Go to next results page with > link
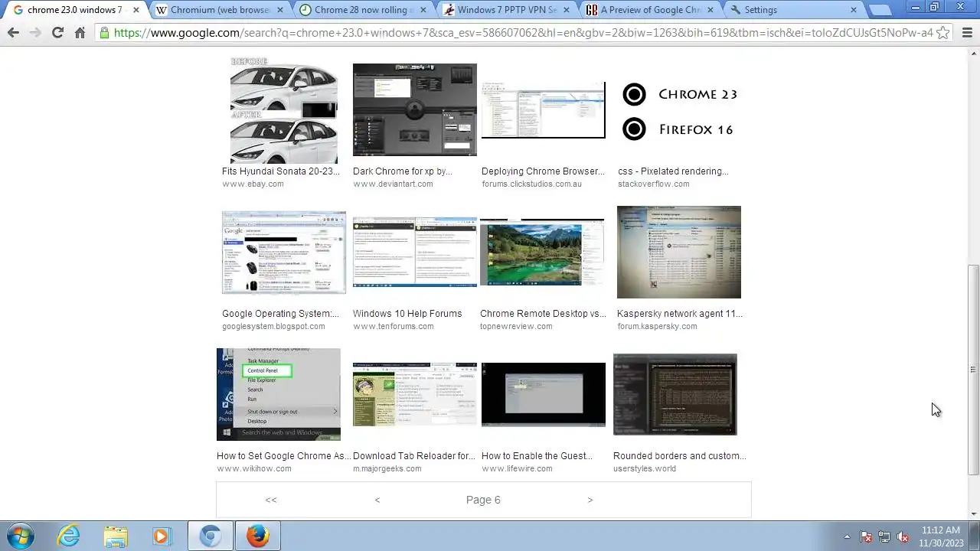Image resolution: width=980 pixels, height=551 pixels. [590, 500]
